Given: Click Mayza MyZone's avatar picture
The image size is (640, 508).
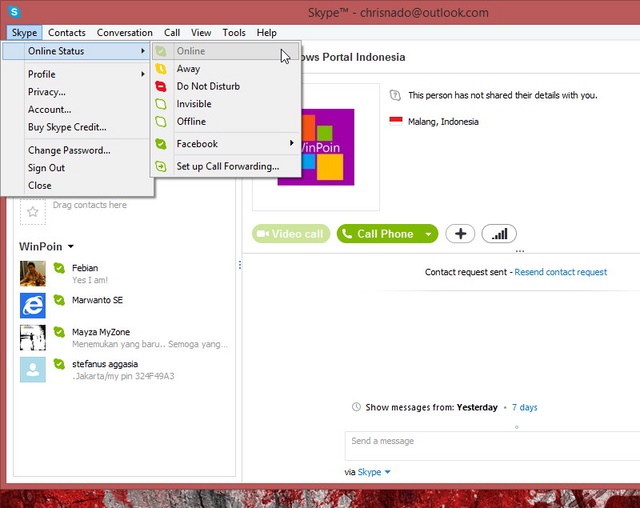Looking at the screenshot, I should tap(33, 337).
